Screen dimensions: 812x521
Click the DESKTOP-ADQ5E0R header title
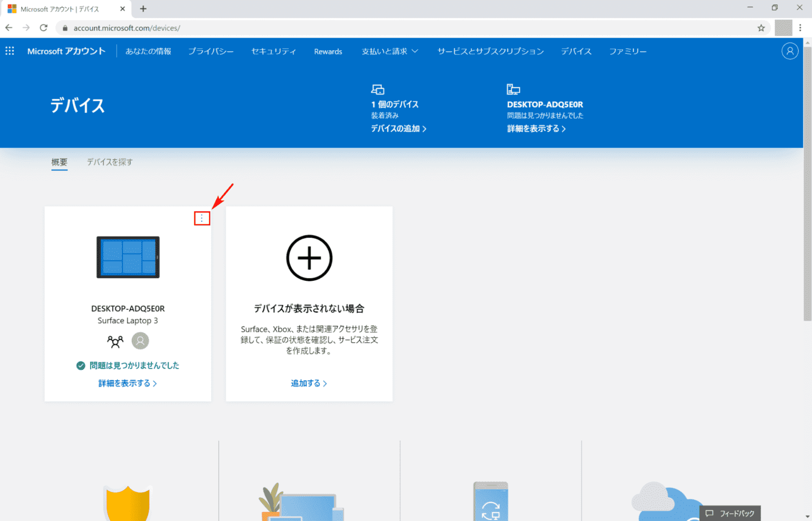click(545, 104)
